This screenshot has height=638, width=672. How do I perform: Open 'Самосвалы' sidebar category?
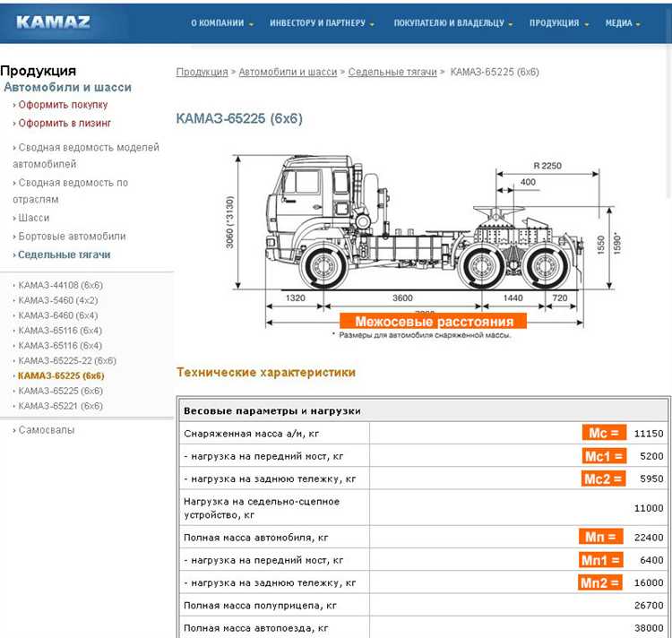point(46,430)
